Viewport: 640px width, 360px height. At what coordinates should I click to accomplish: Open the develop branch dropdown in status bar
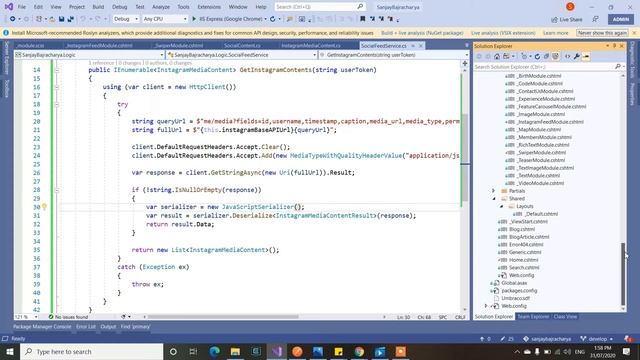pyautogui.click(x=597, y=339)
